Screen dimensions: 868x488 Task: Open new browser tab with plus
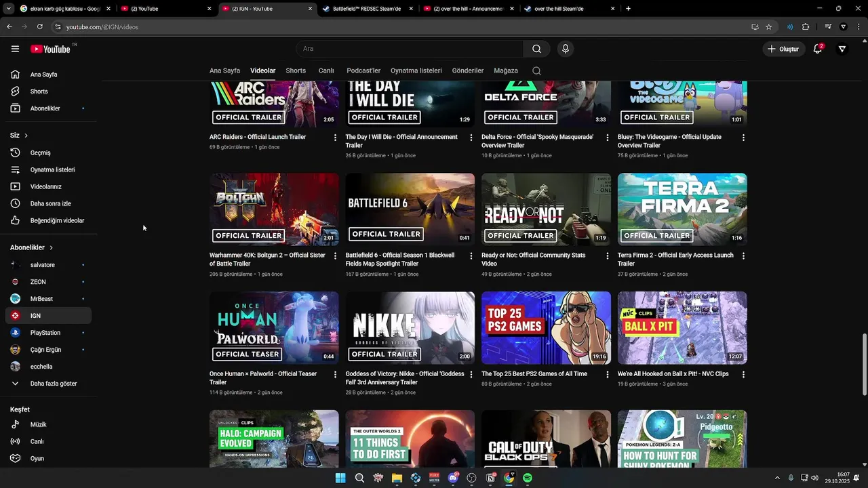(628, 9)
